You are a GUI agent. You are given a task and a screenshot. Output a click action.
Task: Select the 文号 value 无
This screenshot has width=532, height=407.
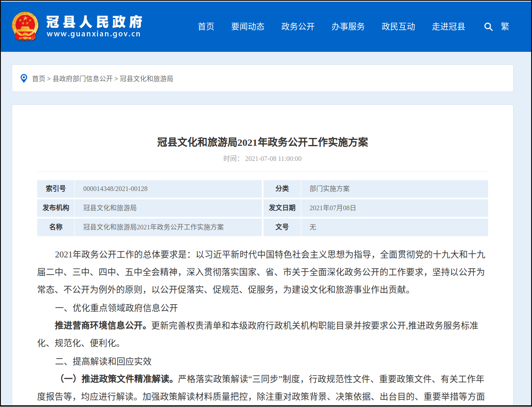313,227
